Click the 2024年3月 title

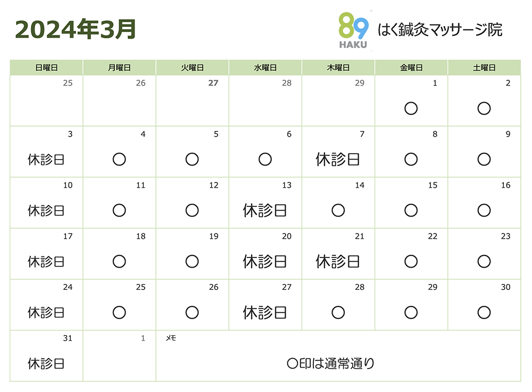[x=76, y=29]
